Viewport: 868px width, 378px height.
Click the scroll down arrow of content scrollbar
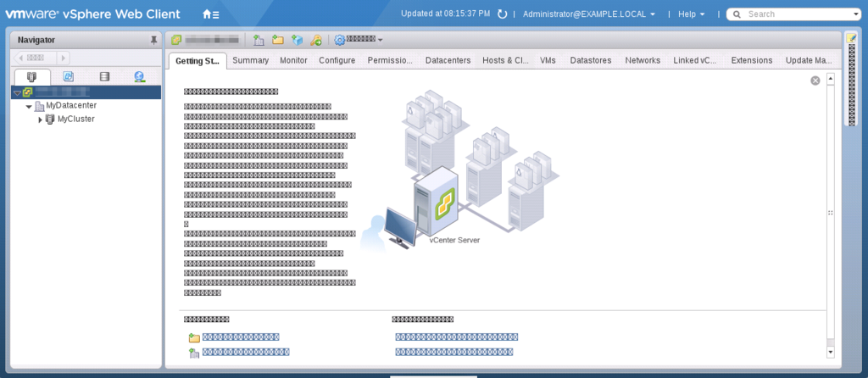pos(831,352)
